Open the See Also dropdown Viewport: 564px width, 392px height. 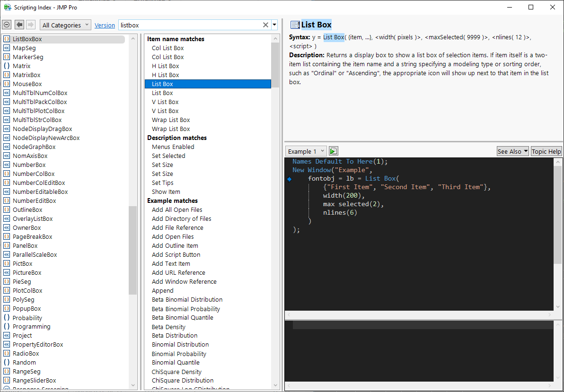tap(513, 151)
